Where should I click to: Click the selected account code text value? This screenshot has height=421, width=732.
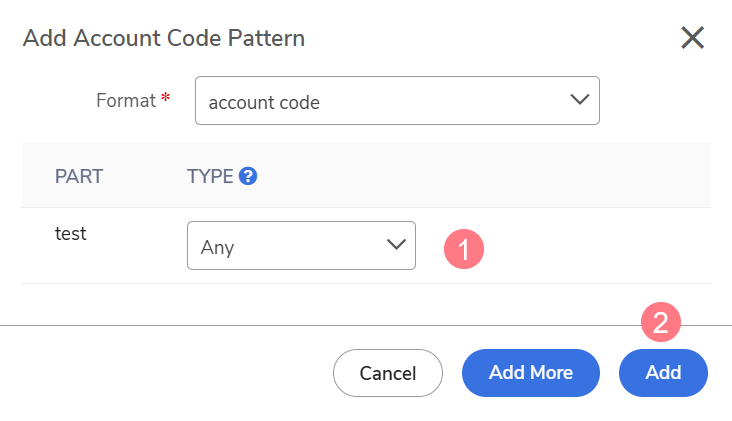(x=264, y=102)
